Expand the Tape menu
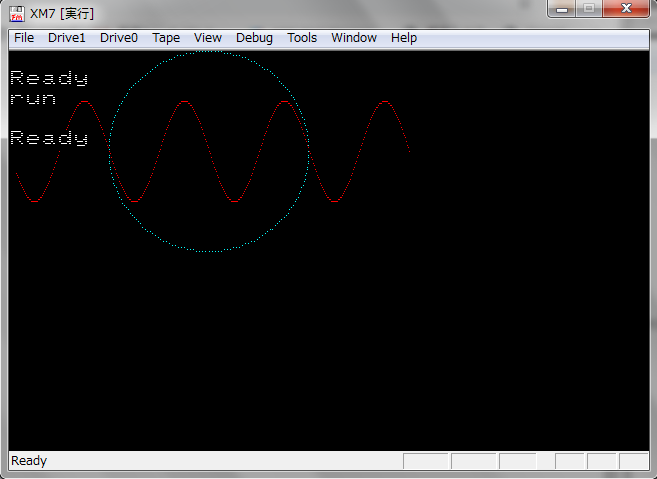This screenshot has height=479, width=657. 166,38
